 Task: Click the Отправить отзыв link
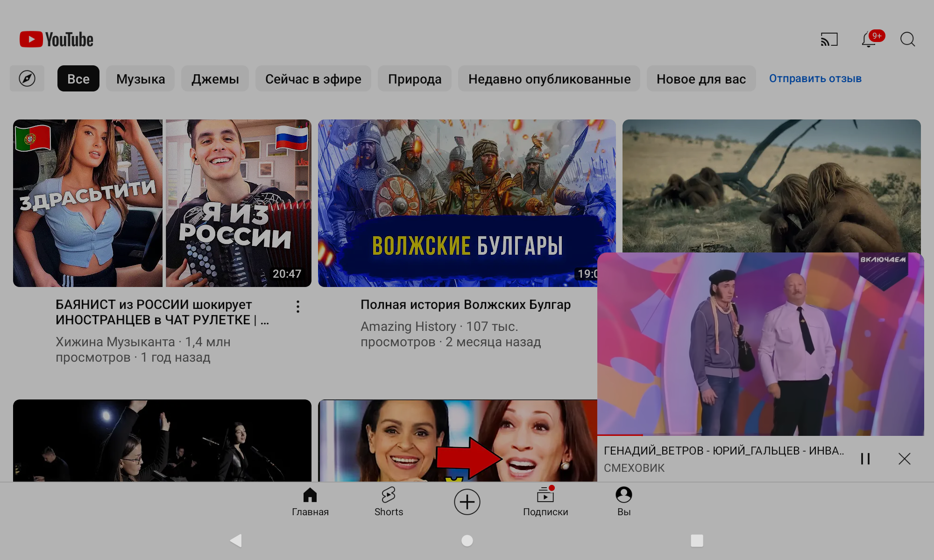(815, 78)
